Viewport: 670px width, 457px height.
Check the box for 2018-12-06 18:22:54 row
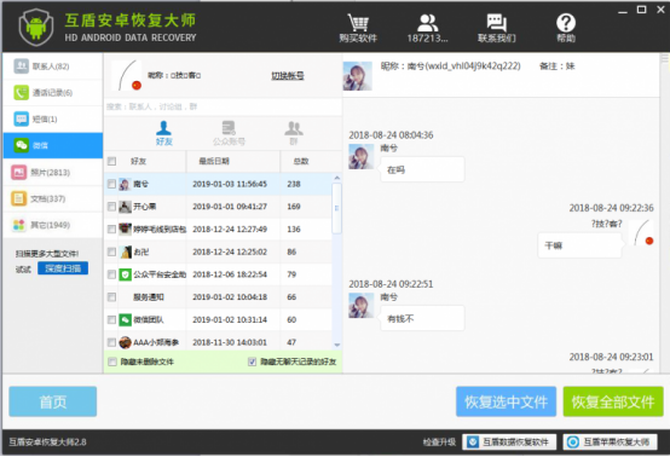click(x=112, y=275)
